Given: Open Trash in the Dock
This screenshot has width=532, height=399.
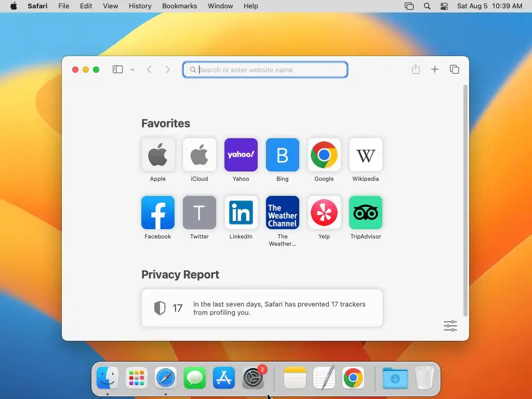Looking at the screenshot, I should pos(424,378).
